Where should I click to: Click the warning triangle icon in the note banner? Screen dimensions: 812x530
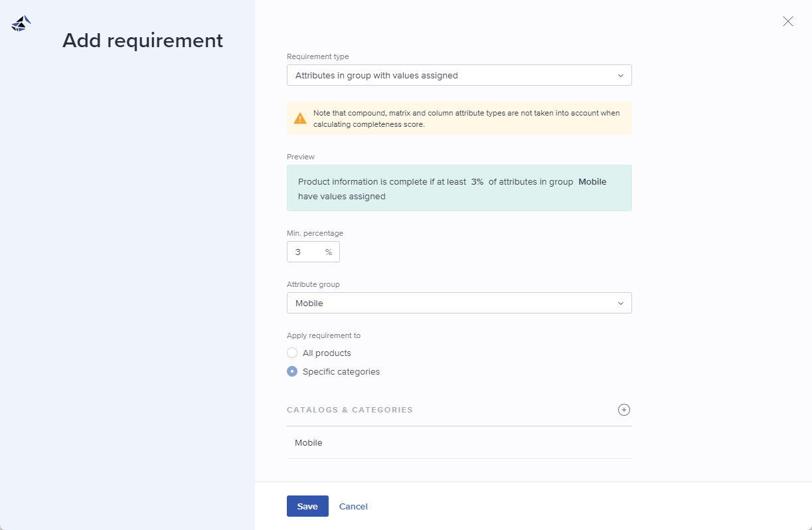tap(299, 118)
